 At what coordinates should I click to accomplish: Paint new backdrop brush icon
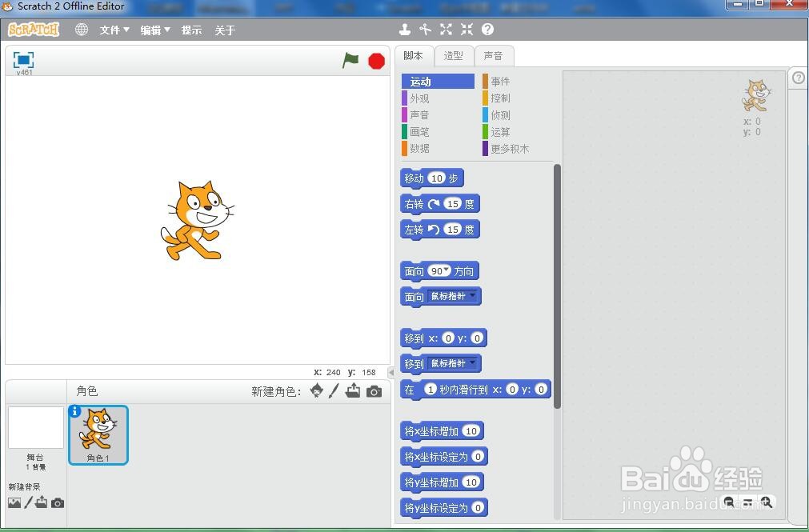click(28, 502)
